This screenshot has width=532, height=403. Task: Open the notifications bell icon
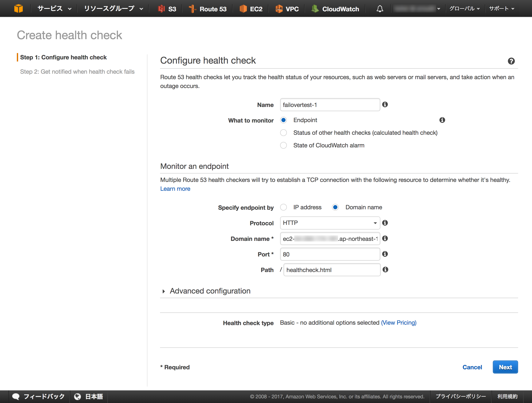click(x=380, y=9)
